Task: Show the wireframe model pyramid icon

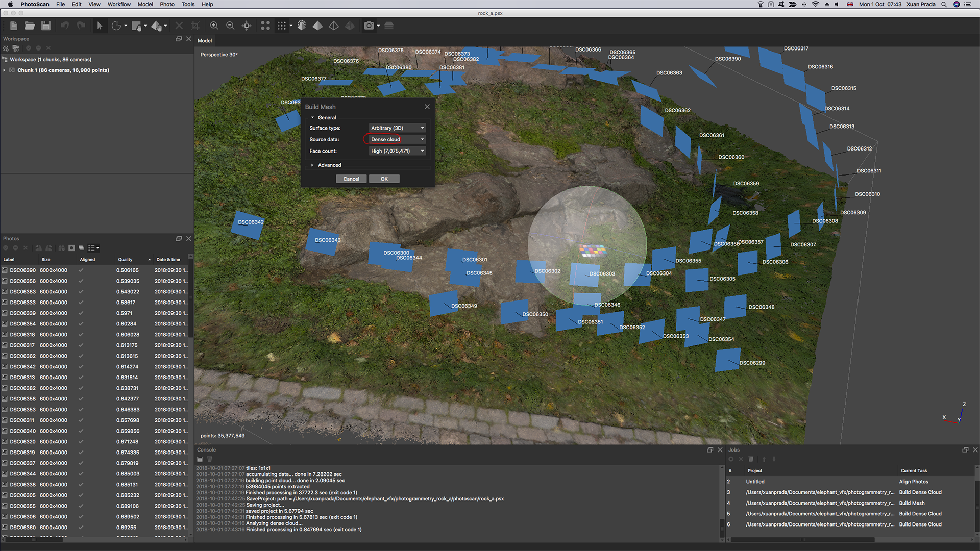Action: point(334,26)
